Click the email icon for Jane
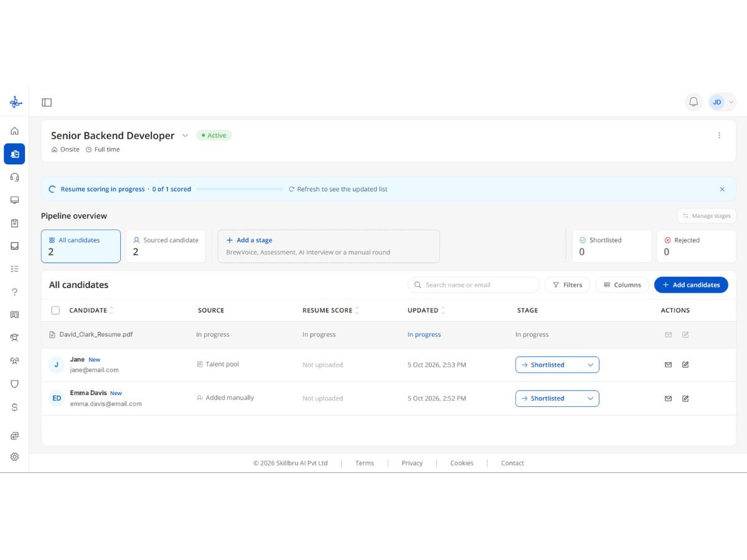Screen dimensions: 747x560 (668, 365)
